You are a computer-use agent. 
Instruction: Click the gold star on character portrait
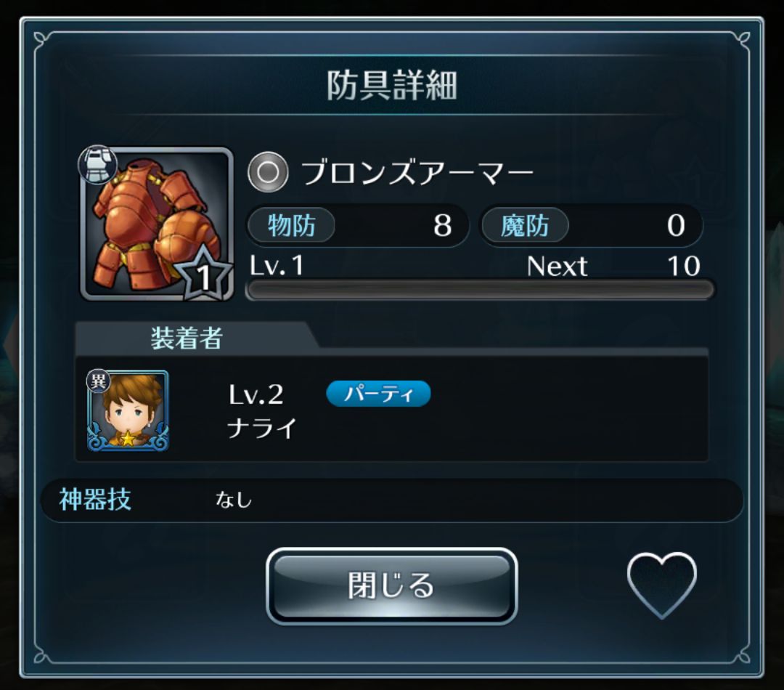[x=128, y=438]
